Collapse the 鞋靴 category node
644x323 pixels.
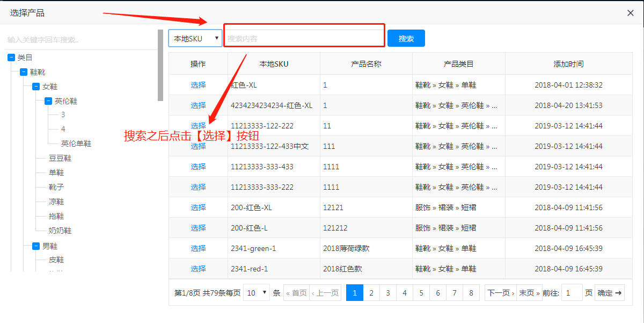pos(24,72)
